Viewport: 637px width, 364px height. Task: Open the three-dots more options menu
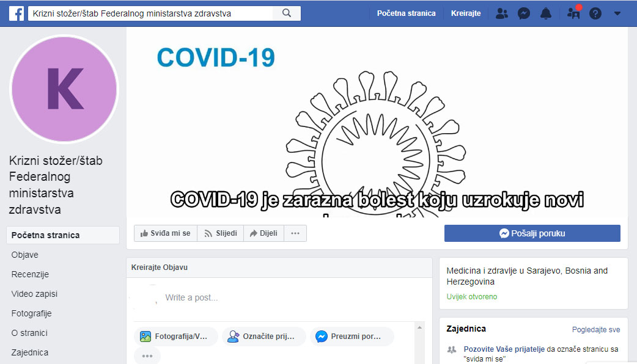click(295, 233)
